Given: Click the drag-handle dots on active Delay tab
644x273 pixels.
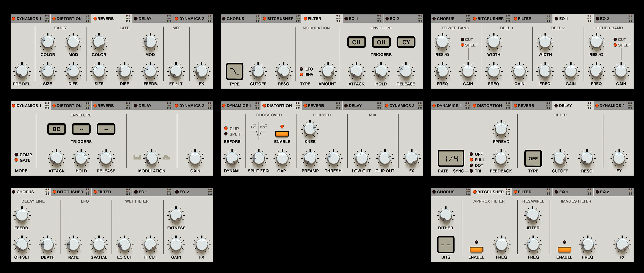Looking at the screenshot, I should [589, 105].
